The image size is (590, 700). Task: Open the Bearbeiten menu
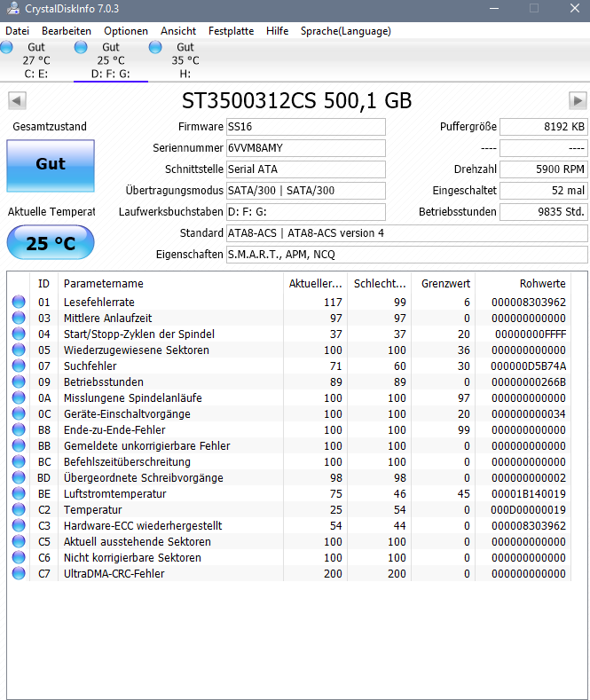coord(67,31)
